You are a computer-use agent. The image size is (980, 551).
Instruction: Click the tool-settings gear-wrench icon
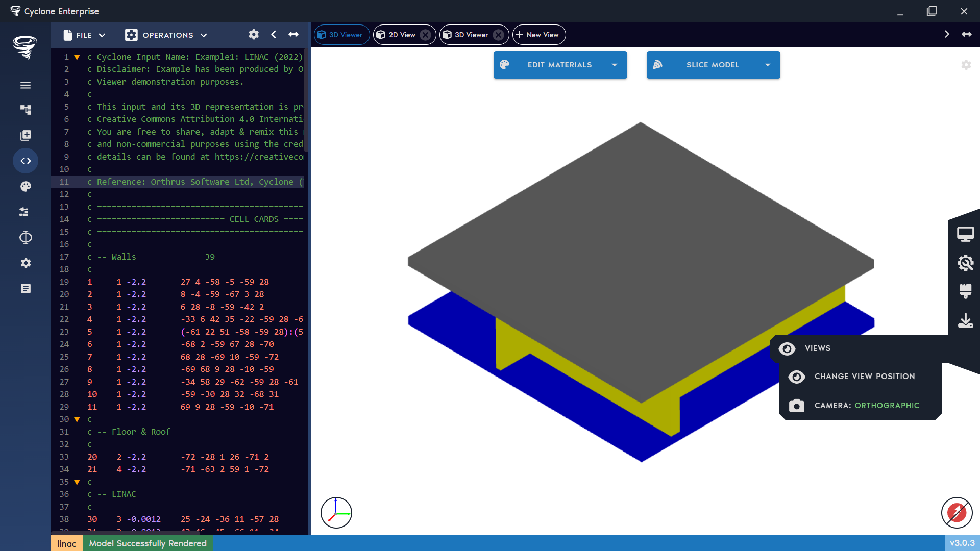(x=966, y=263)
